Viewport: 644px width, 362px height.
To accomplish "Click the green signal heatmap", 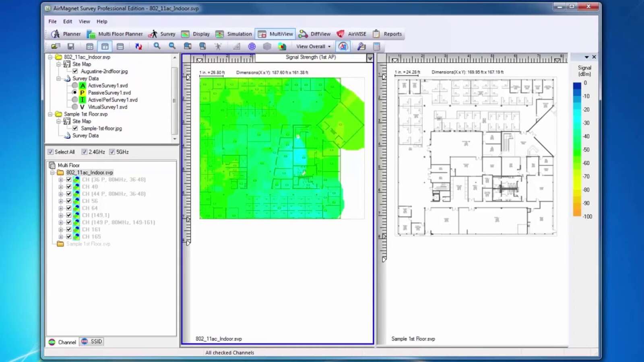I will pos(282,148).
